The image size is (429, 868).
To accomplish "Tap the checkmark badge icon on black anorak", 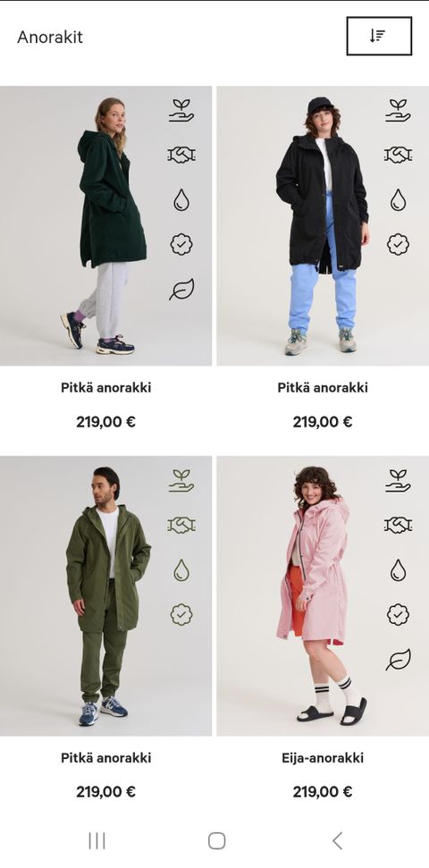I will click(x=398, y=244).
